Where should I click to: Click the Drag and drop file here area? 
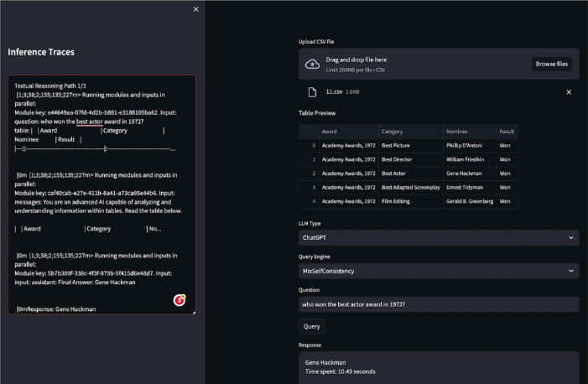point(439,64)
